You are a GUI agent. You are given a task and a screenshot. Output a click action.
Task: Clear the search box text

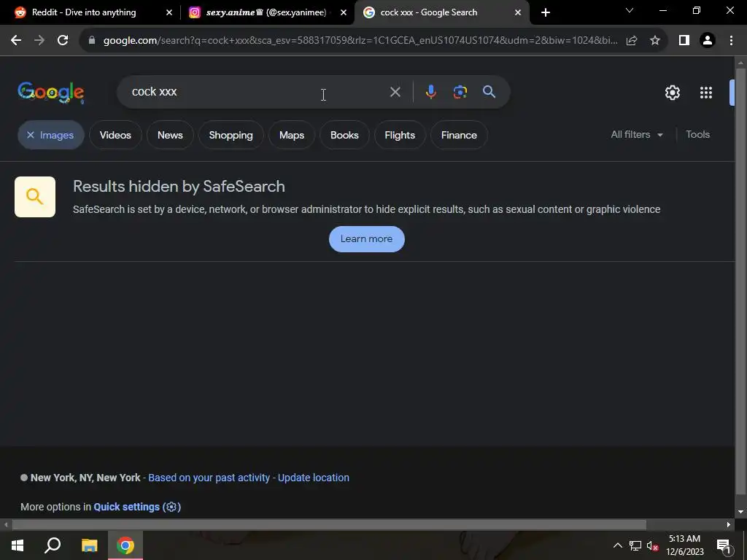click(x=395, y=92)
